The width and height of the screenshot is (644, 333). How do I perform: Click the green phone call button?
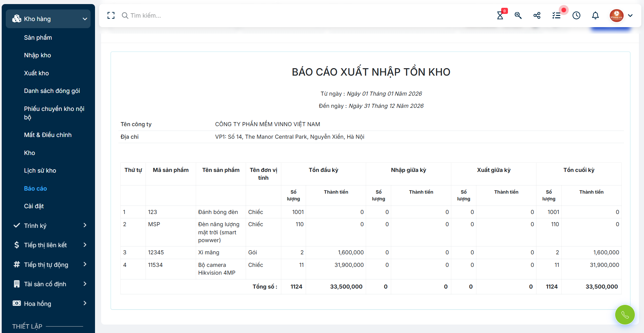625,315
